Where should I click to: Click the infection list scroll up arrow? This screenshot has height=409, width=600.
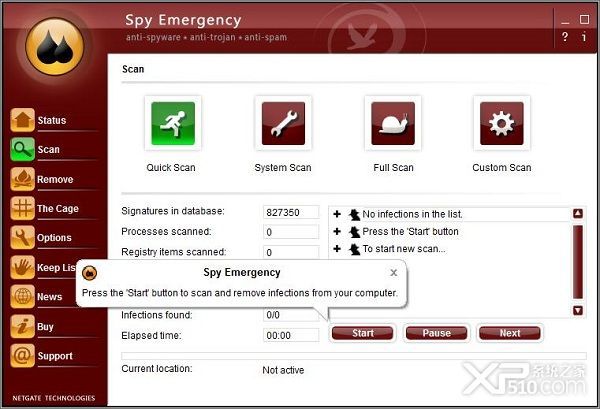click(578, 214)
